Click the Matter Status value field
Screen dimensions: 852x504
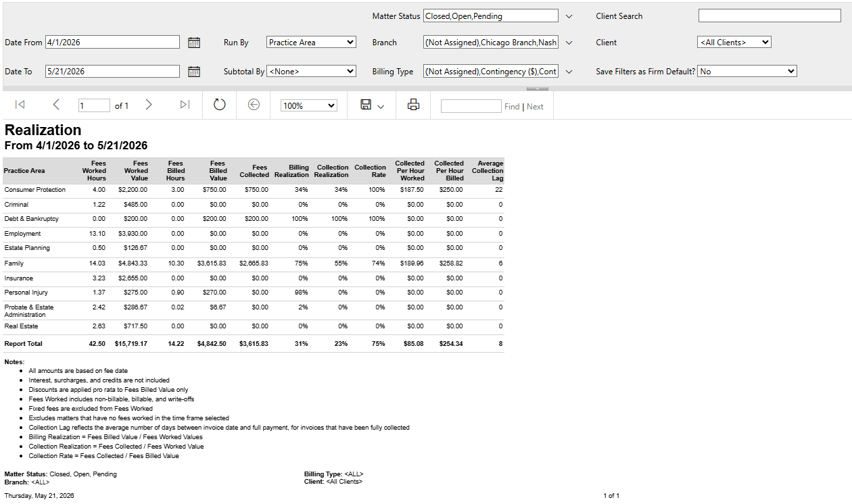[491, 16]
